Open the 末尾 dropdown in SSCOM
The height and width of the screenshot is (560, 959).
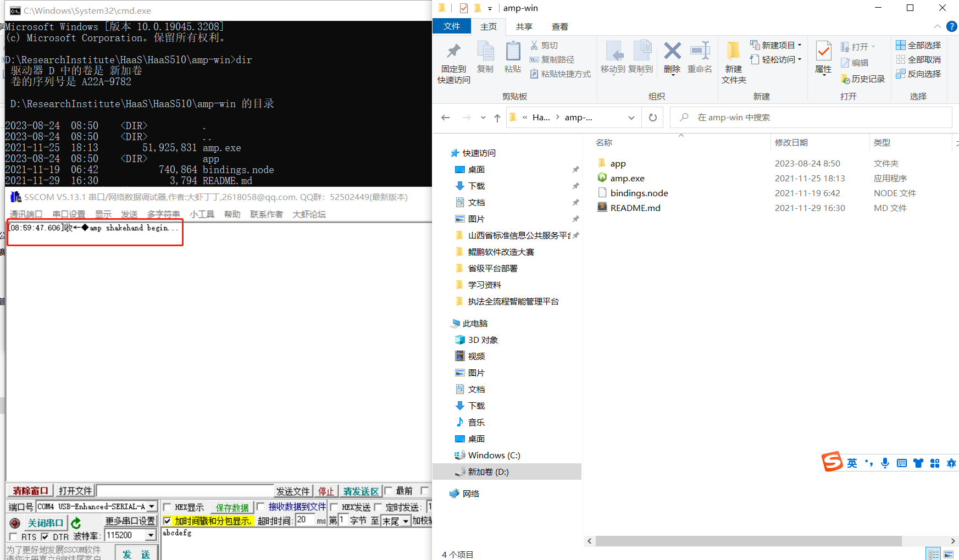tap(406, 521)
